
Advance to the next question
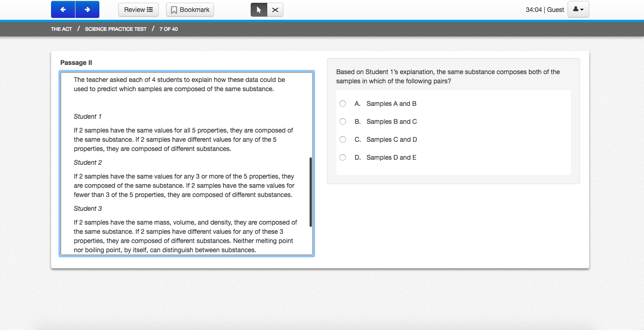pyautogui.click(x=87, y=9)
